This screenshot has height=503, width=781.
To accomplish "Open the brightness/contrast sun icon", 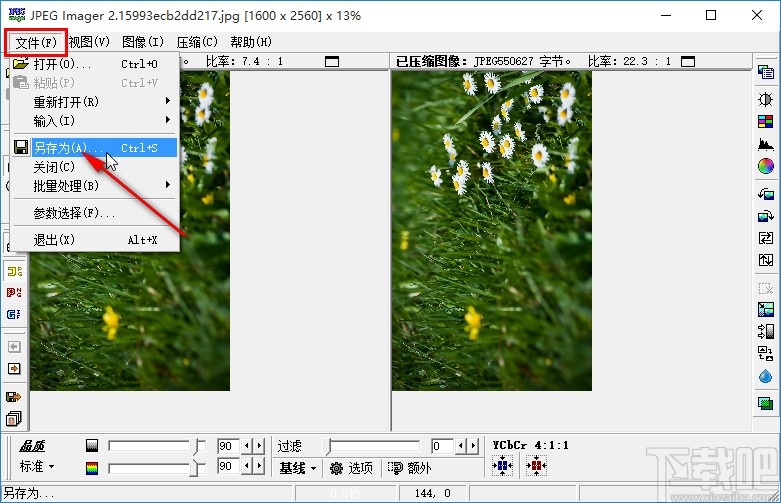I will (766, 99).
